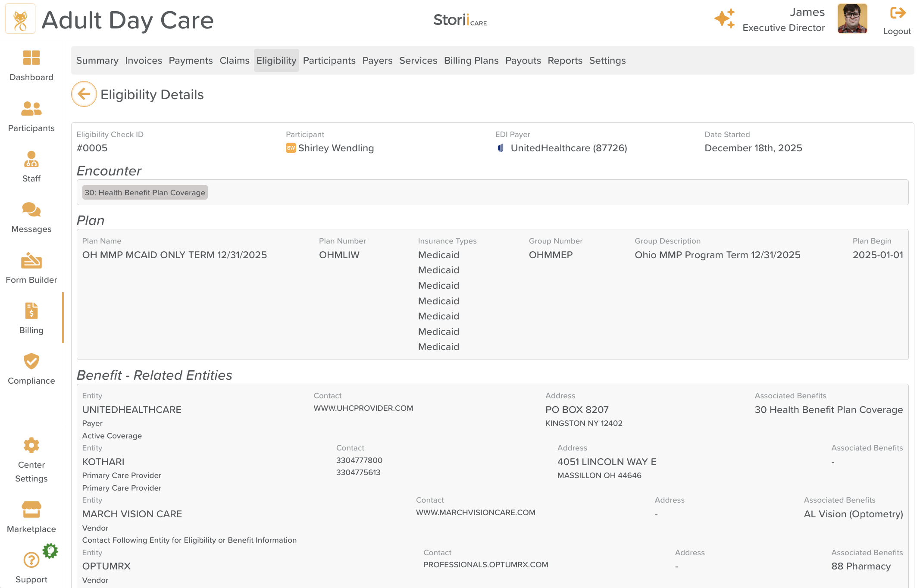Open the Dashboard sidebar icon
The image size is (920, 588).
click(x=31, y=58)
